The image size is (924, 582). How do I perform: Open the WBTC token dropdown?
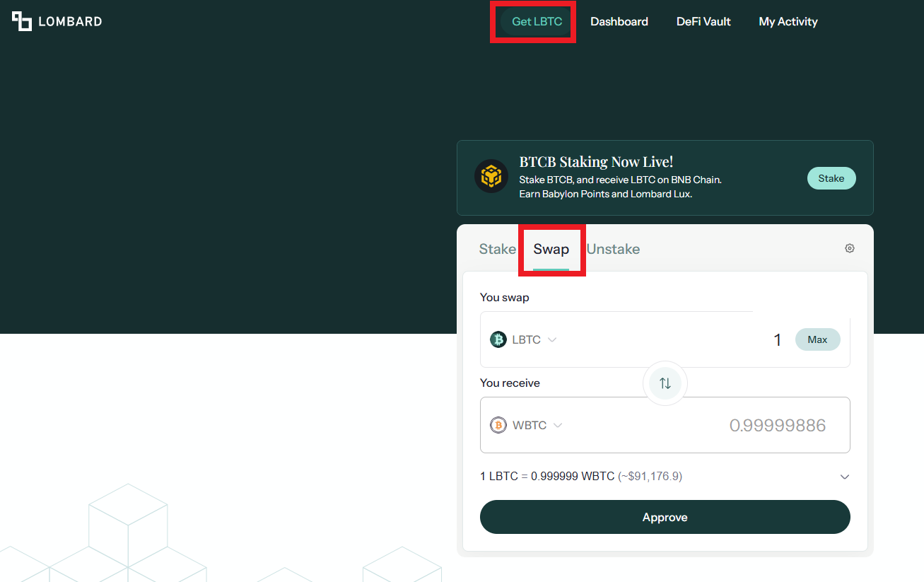(527, 425)
